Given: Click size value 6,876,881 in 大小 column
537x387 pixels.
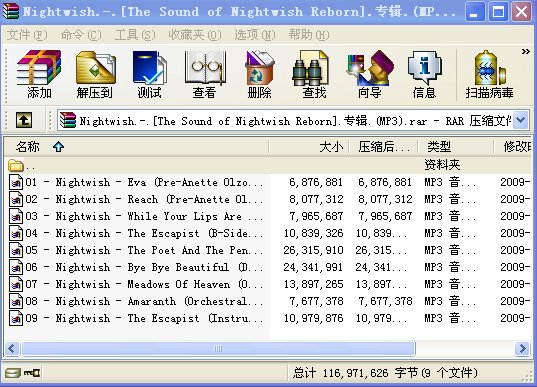Looking at the screenshot, I should coord(316,182).
